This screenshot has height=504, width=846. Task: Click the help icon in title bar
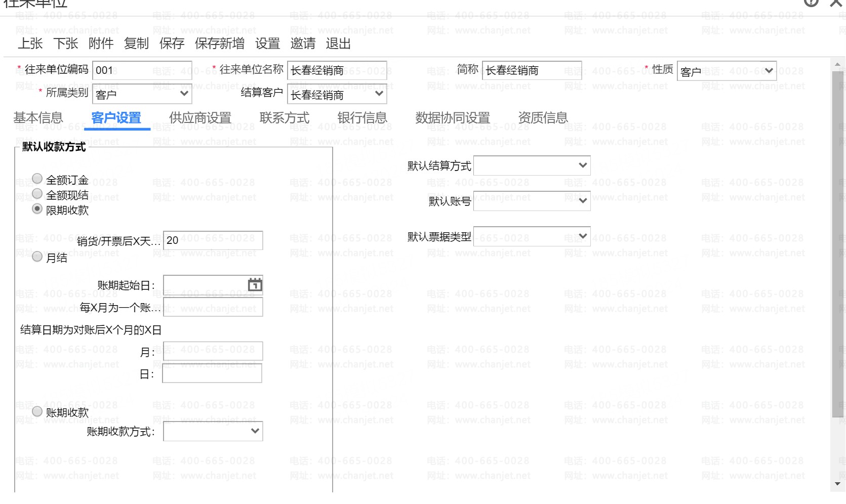tap(811, 3)
